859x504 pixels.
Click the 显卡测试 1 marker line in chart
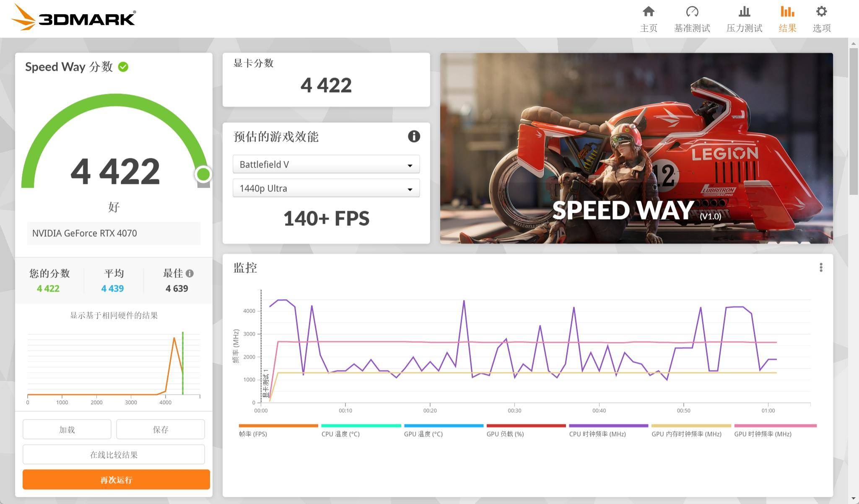pos(262,346)
